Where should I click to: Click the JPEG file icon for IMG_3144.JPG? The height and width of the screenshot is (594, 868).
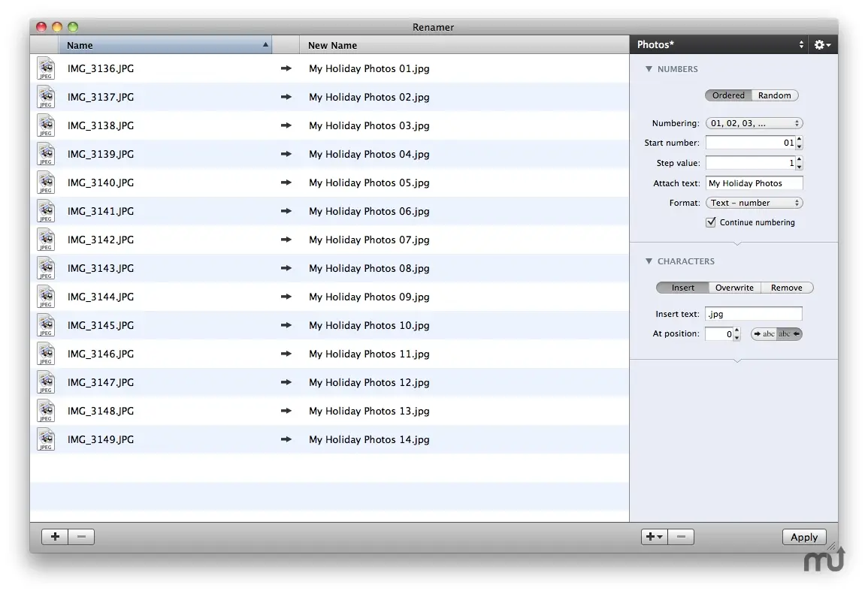pyautogui.click(x=46, y=297)
